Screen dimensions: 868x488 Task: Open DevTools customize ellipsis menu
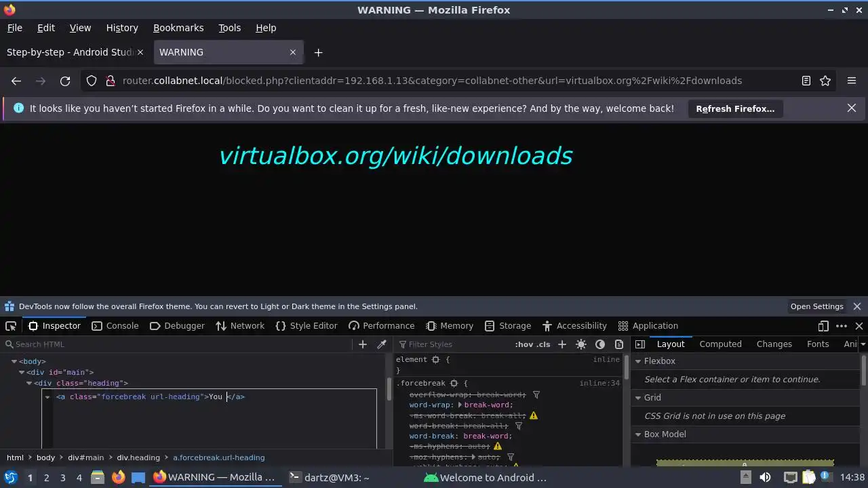click(x=842, y=326)
